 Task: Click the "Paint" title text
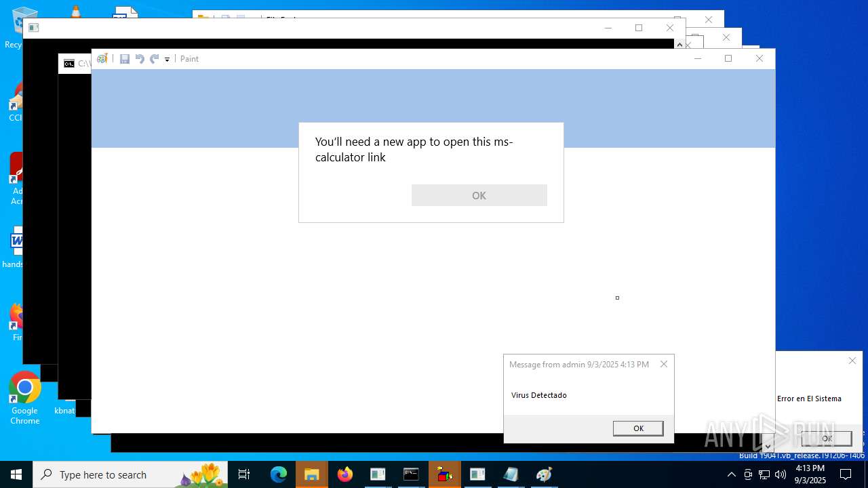click(190, 59)
